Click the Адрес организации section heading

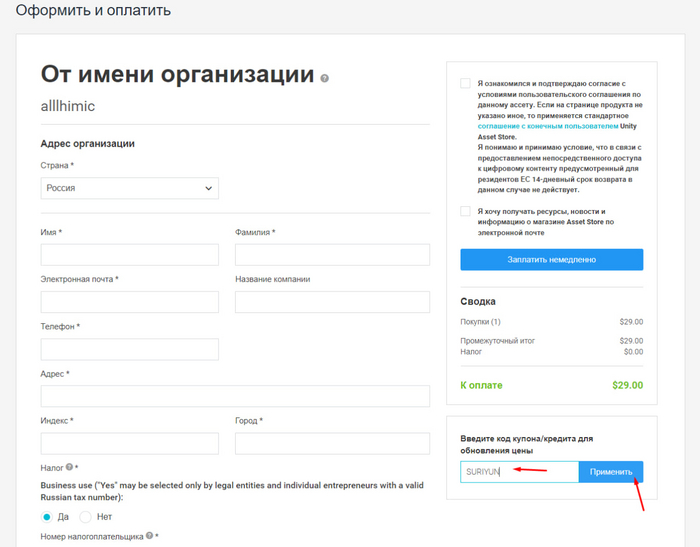[x=88, y=144]
